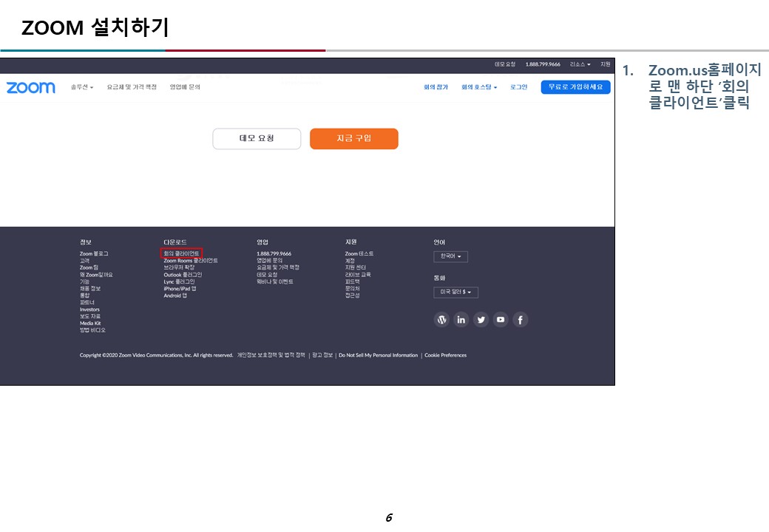
Task: Click the Zoom logo in the header
Action: pyautogui.click(x=31, y=87)
